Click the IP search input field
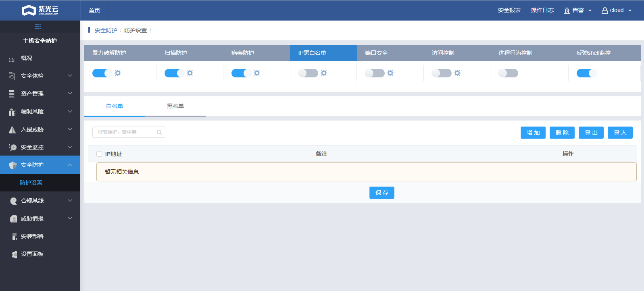Screen dimensions: 644x291 129,132
